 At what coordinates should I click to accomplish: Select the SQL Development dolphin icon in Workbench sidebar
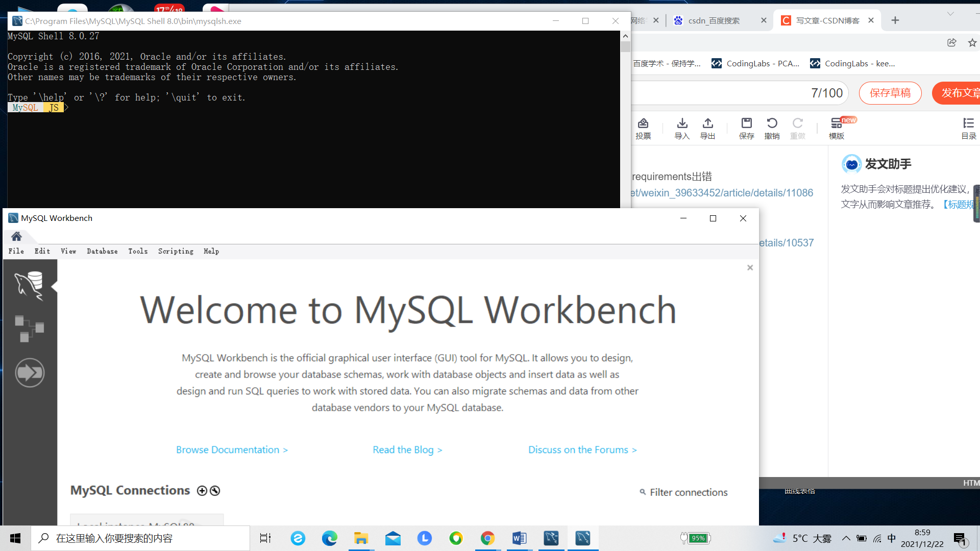click(30, 285)
